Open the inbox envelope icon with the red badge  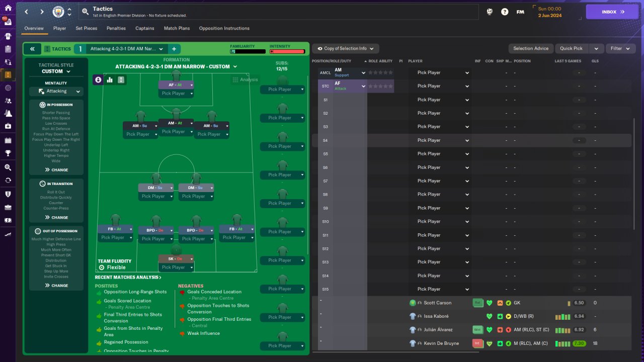[8, 22]
